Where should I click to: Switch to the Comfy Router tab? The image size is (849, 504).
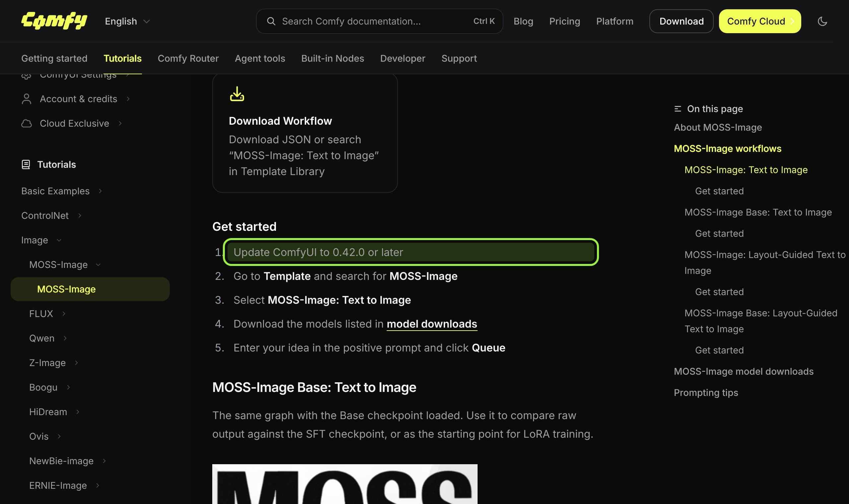tap(188, 58)
